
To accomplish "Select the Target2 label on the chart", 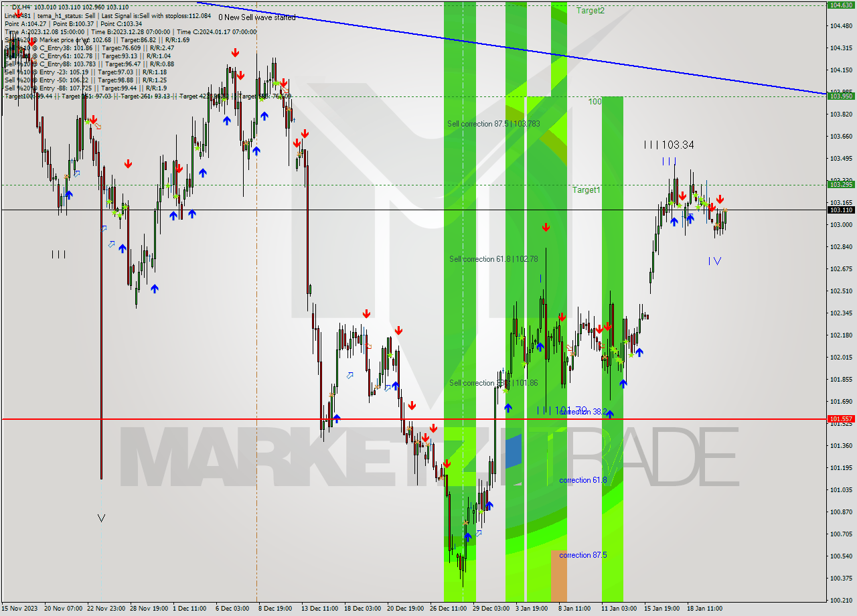I will pos(591,11).
